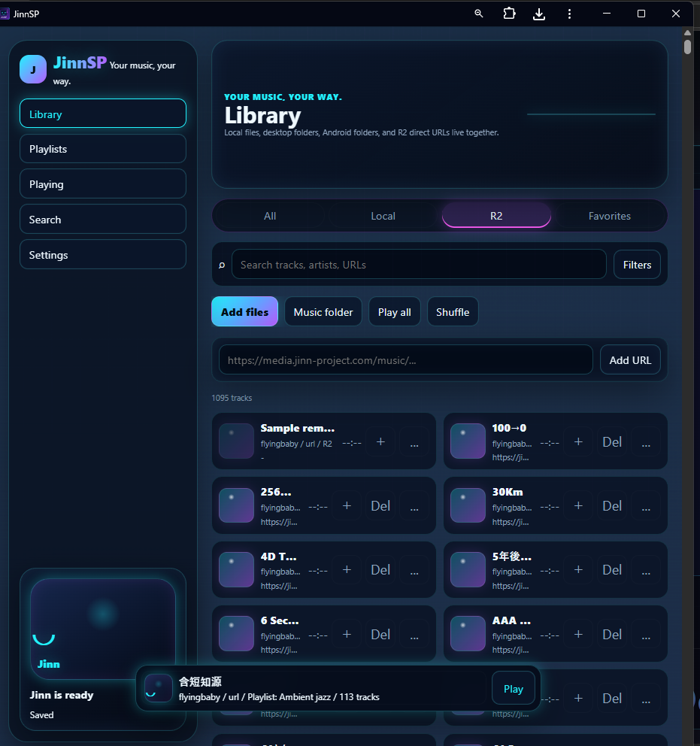Click album art thumbnail of 100→0
Image resolution: width=700 pixels, height=746 pixels.
[468, 441]
